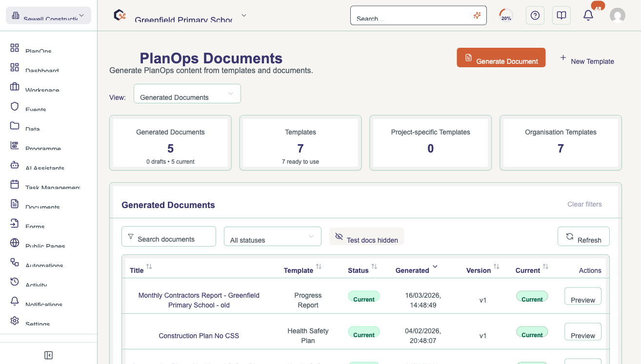Go to AI Assistants menu item
The width and height of the screenshot is (641, 364).
click(x=45, y=167)
